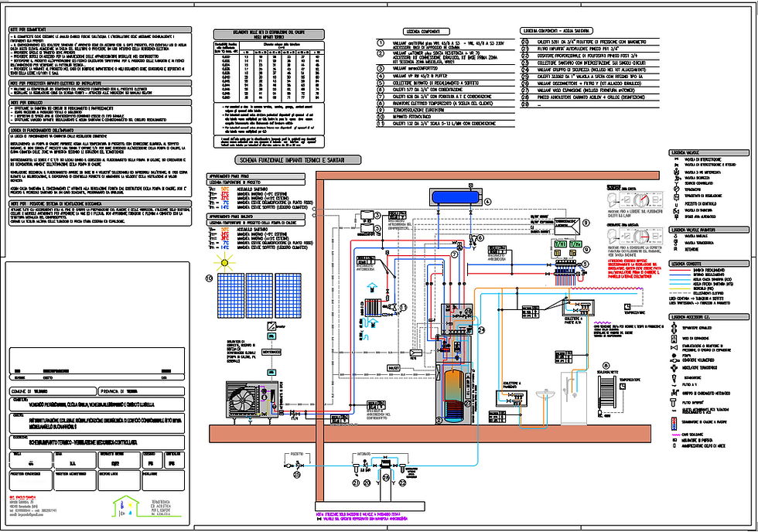Click callout 22 under the water treatment line
758x532 pixels.
(x=402, y=483)
